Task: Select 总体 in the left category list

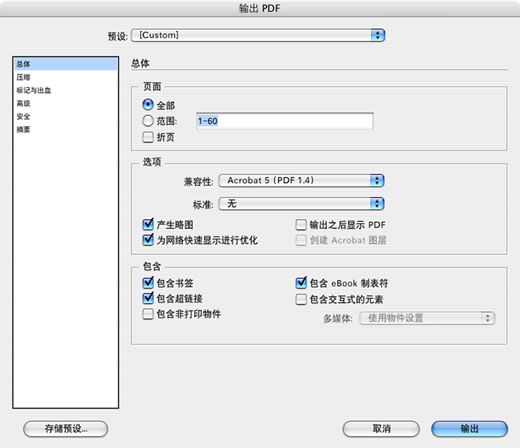Action: click(66, 64)
